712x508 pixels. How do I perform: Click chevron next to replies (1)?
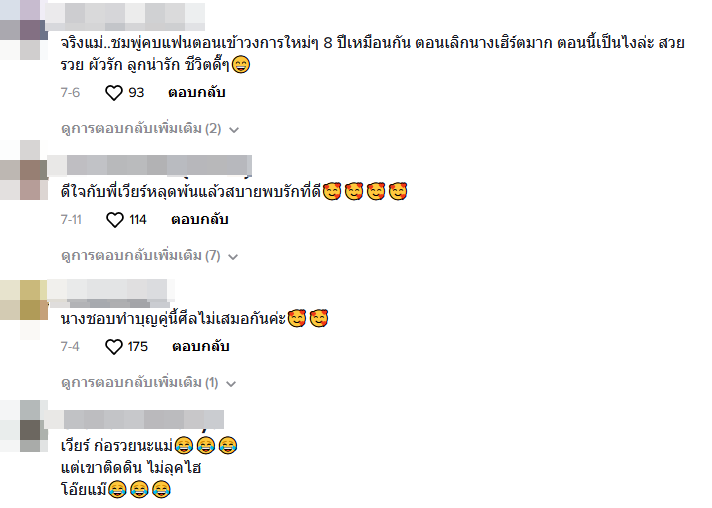(231, 385)
